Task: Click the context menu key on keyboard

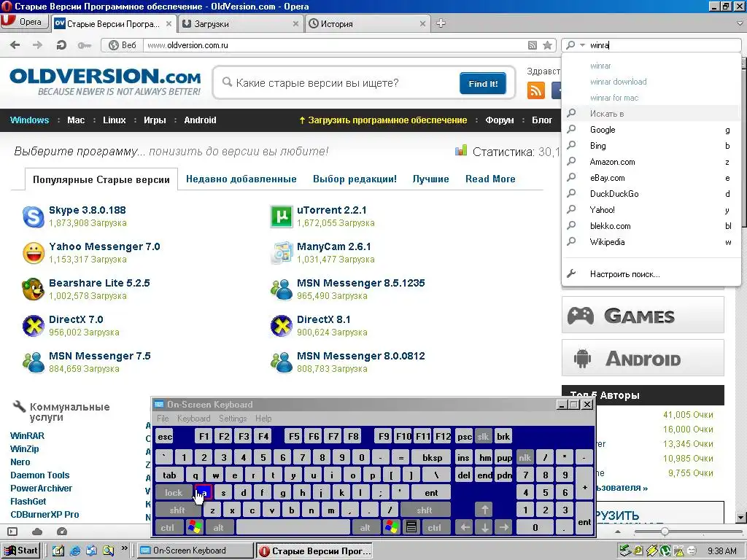Action: 411,527
